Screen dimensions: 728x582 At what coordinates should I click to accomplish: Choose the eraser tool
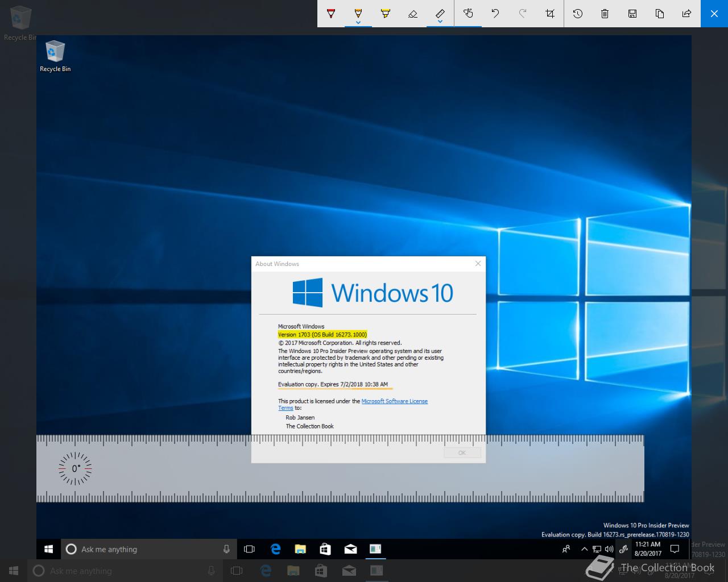413,13
